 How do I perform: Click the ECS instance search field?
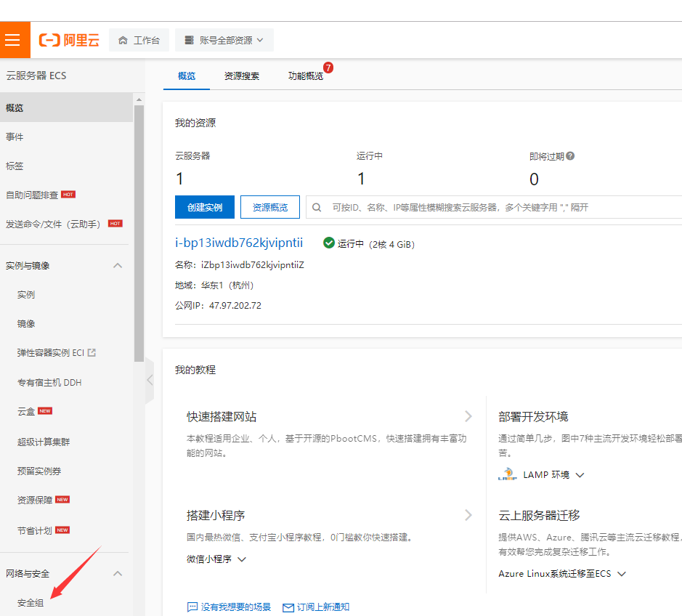coord(494,207)
